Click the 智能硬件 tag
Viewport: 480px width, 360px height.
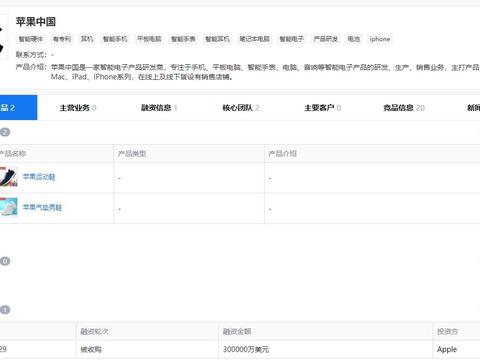pos(31,39)
